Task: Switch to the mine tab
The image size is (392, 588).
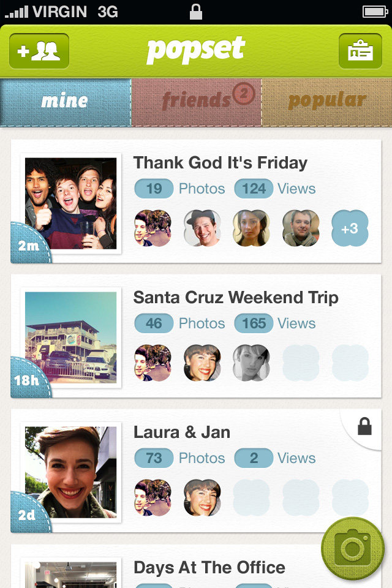Action: pos(65,101)
